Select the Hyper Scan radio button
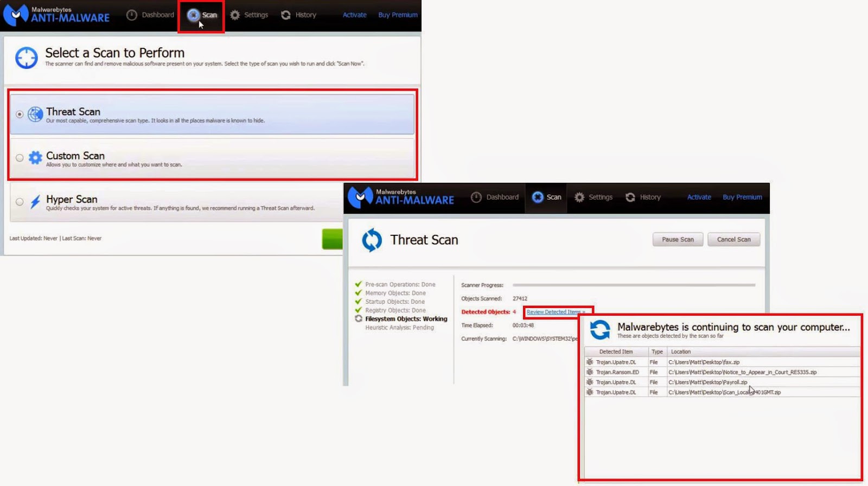868x486 pixels. pyautogui.click(x=20, y=202)
